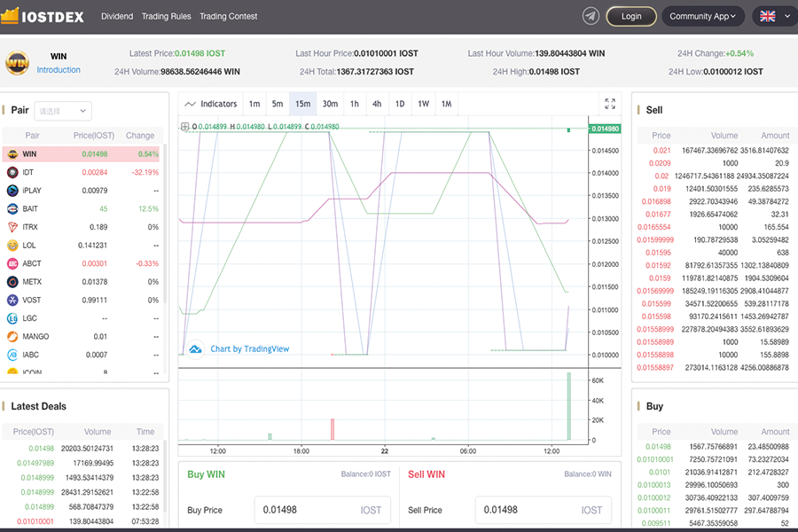Click the Login button

coord(631,16)
